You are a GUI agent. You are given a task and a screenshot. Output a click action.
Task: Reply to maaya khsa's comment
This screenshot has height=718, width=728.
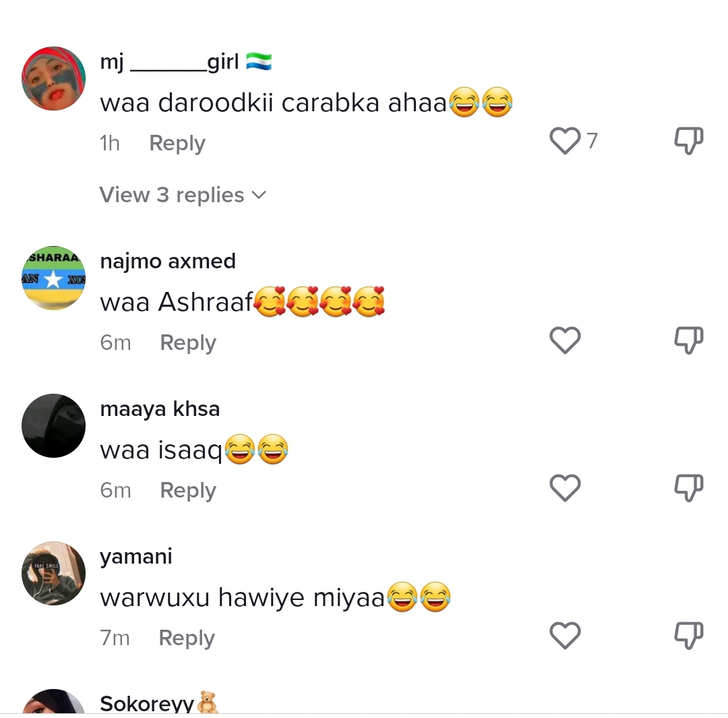(x=188, y=490)
